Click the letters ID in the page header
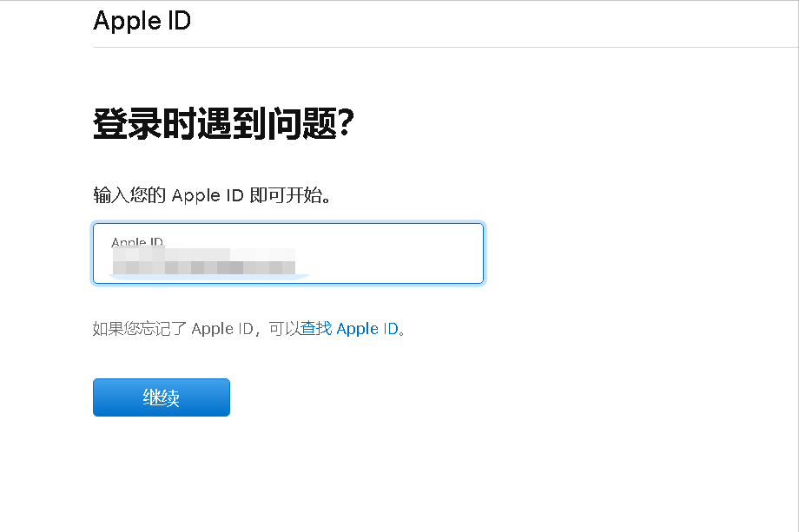The width and height of the screenshot is (799, 532). click(x=179, y=21)
